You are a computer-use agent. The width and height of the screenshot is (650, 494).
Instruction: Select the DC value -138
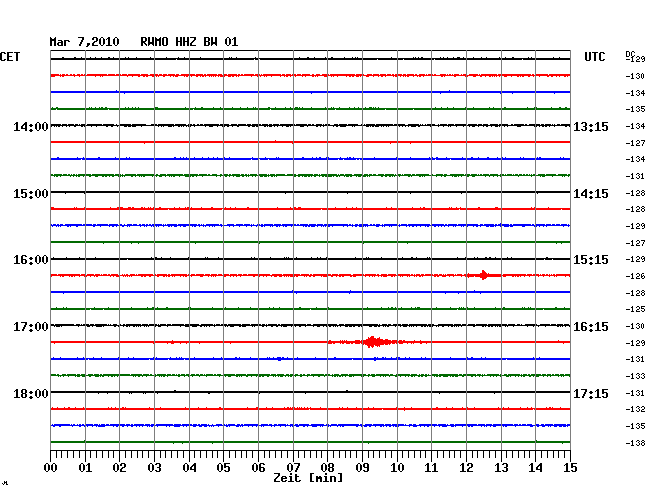[635, 443]
